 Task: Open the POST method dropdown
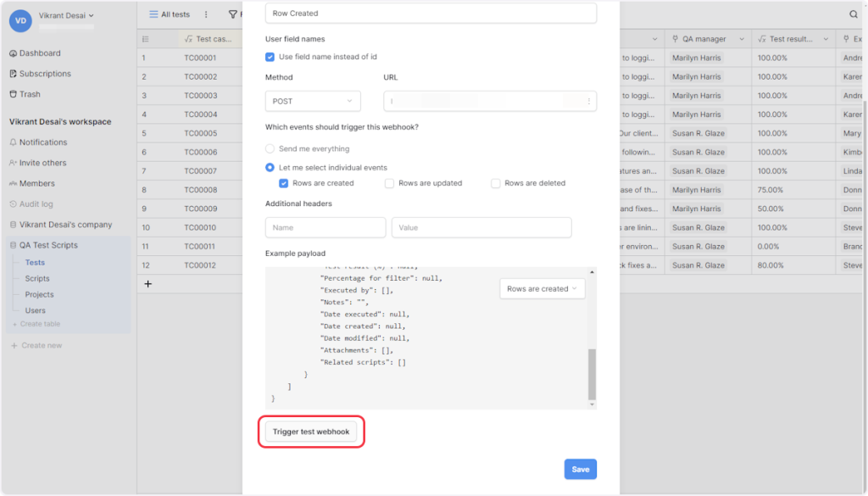click(313, 101)
